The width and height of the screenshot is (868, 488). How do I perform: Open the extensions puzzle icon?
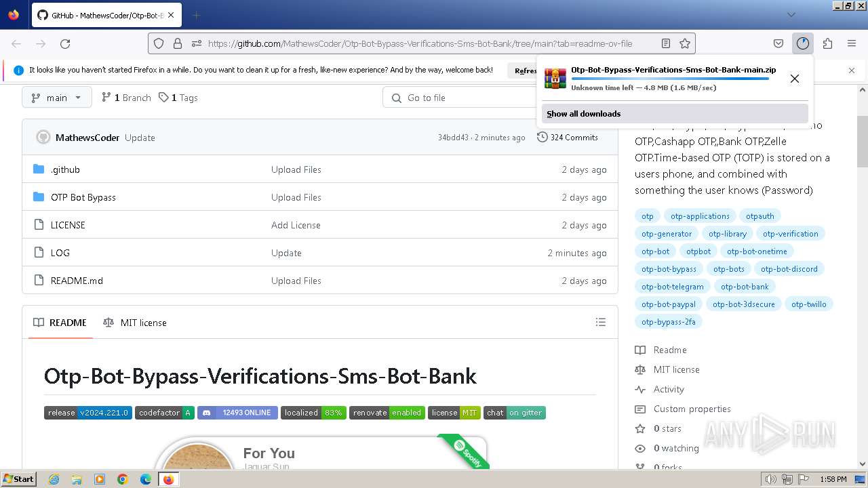point(827,43)
